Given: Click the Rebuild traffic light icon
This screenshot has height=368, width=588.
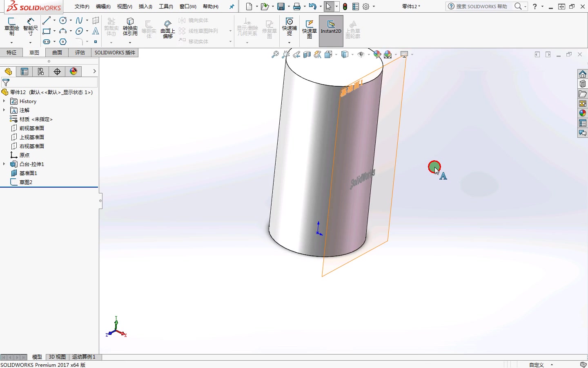Looking at the screenshot, I should coord(345,7).
